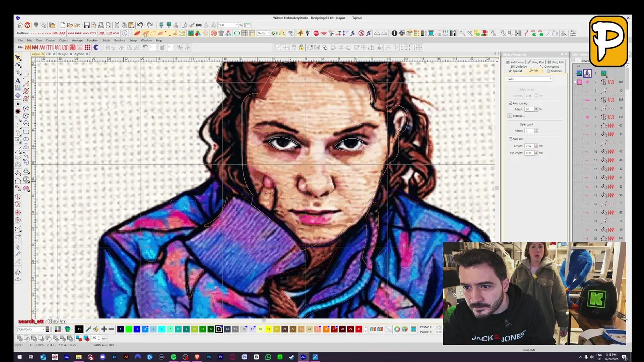The height and width of the screenshot is (362, 644).
Task: Click the paint bucket apply color icon
Action: 96,329
